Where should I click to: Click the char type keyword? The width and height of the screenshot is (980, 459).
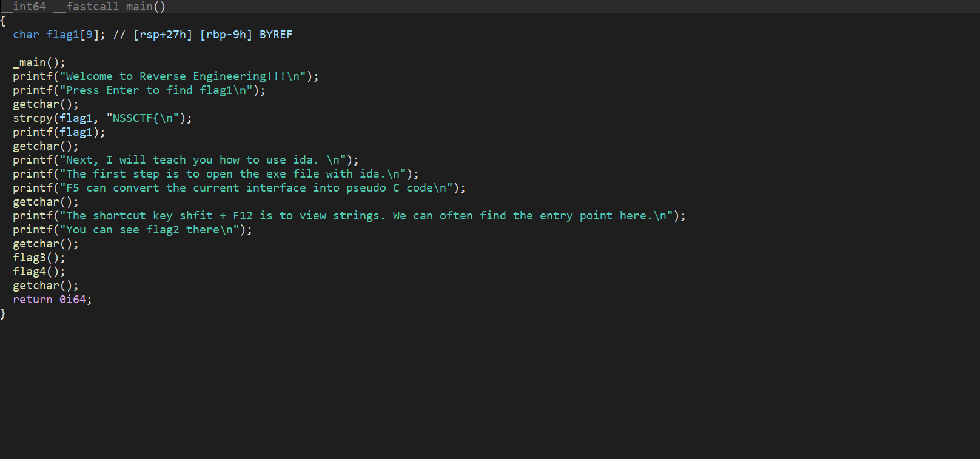[26, 35]
